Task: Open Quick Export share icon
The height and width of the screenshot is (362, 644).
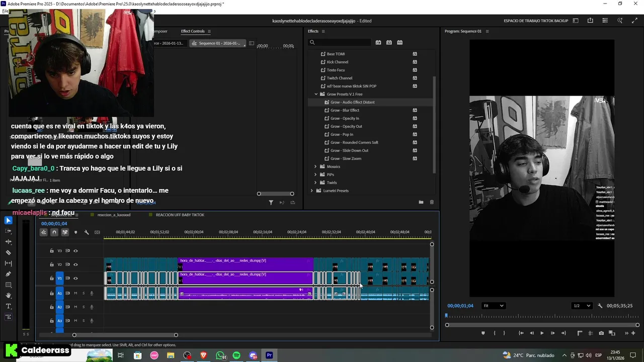Action: click(590, 21)
